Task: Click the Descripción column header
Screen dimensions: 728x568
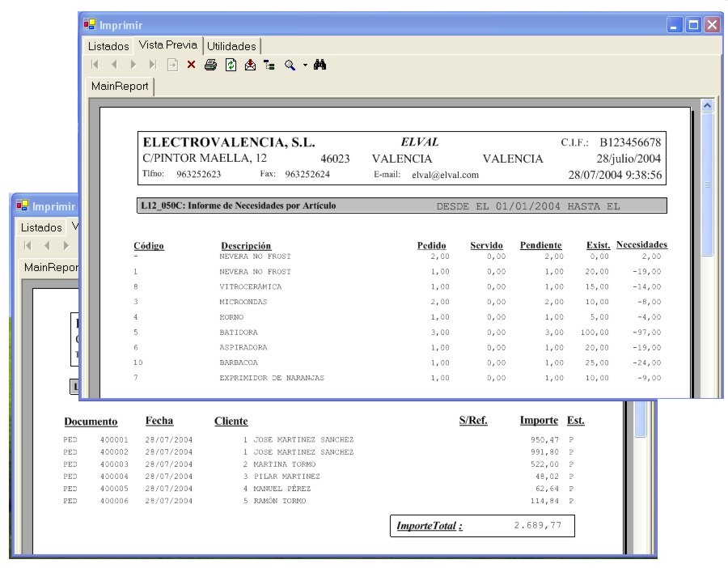Action: [246, 246]
